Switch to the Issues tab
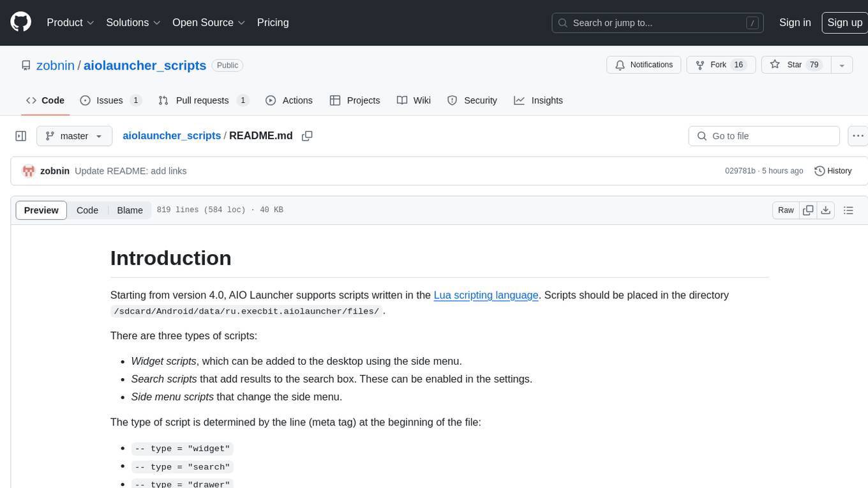Screen dimensions: 868x488 110,100
